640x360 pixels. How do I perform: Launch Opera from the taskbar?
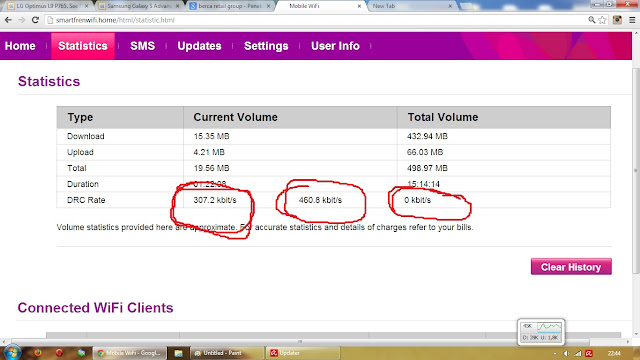[x=59, y=353]
